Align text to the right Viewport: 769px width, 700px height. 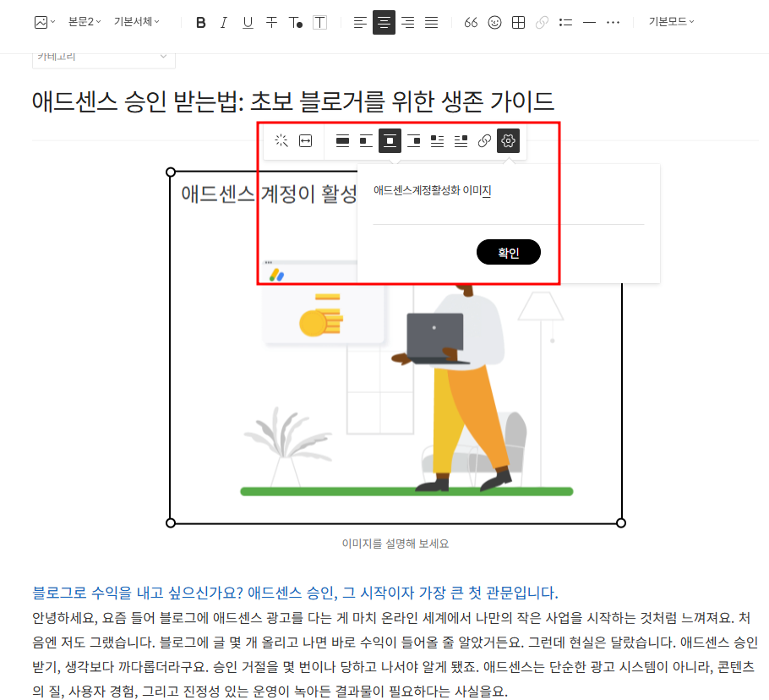tap(407, 23)
